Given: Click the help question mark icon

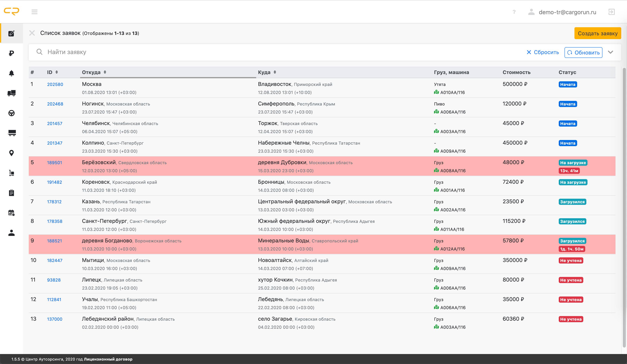Looking at the screenshot, I should click(514, 12).
